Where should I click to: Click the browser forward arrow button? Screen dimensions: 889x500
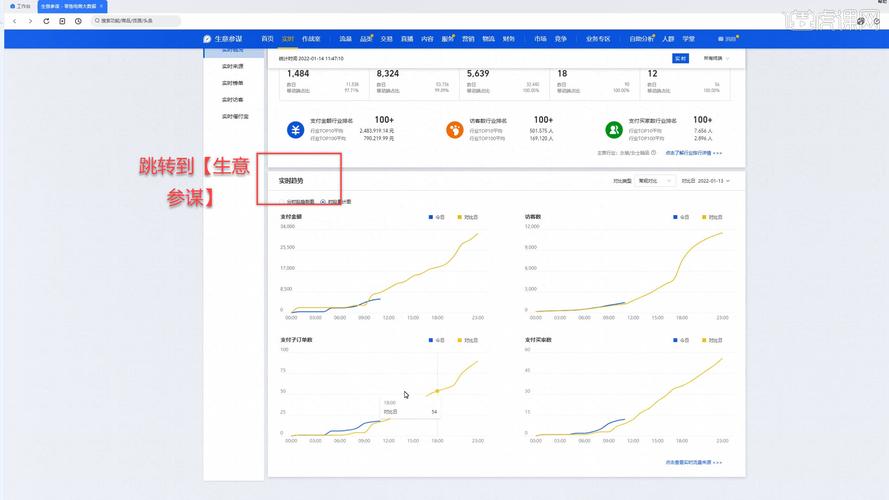(x=30, y=20)
